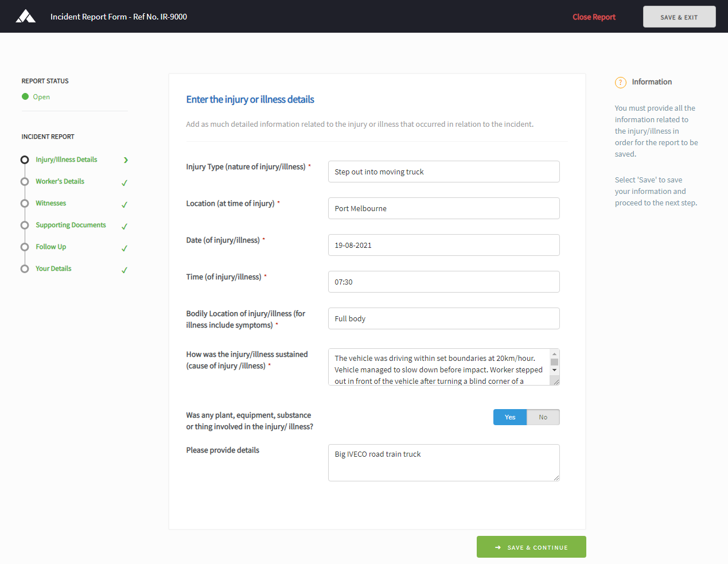This screenshot has width=728, height=564.
Task: Click the checkmark beside Your Details
Action: tap(124, 270)
